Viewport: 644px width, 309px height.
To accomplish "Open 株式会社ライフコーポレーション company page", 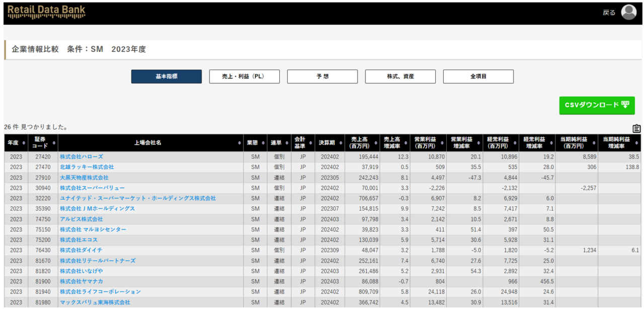I will pyautogui.click(x=100, y=292).
